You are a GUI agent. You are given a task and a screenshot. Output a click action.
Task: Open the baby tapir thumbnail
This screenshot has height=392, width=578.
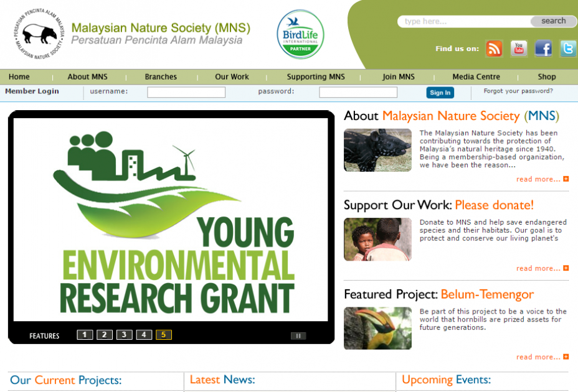(x=377, y=150)
